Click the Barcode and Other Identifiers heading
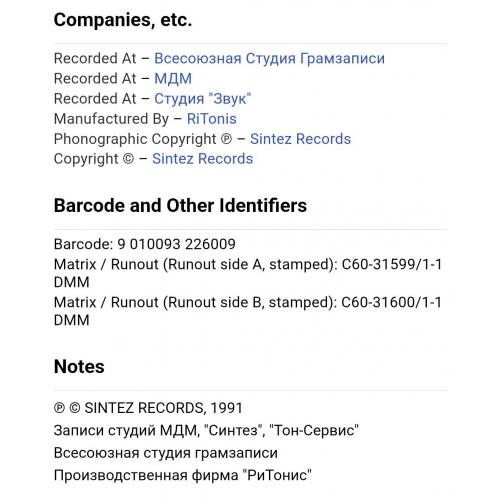 (x=180, y=206)
